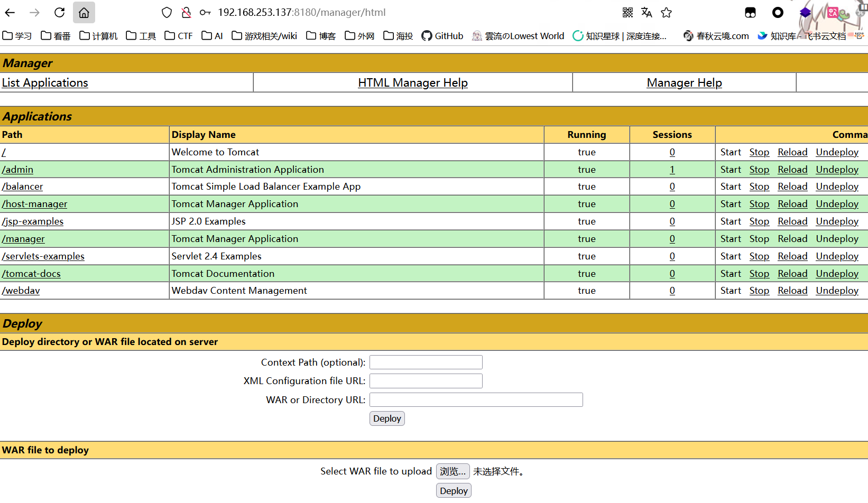Reload the /balancer application

coord(792,187)
